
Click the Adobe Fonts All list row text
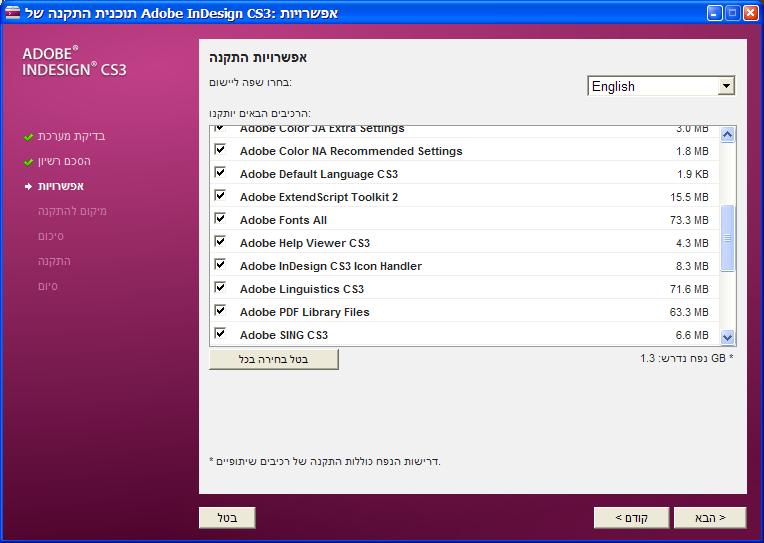[x=283, y=220]
